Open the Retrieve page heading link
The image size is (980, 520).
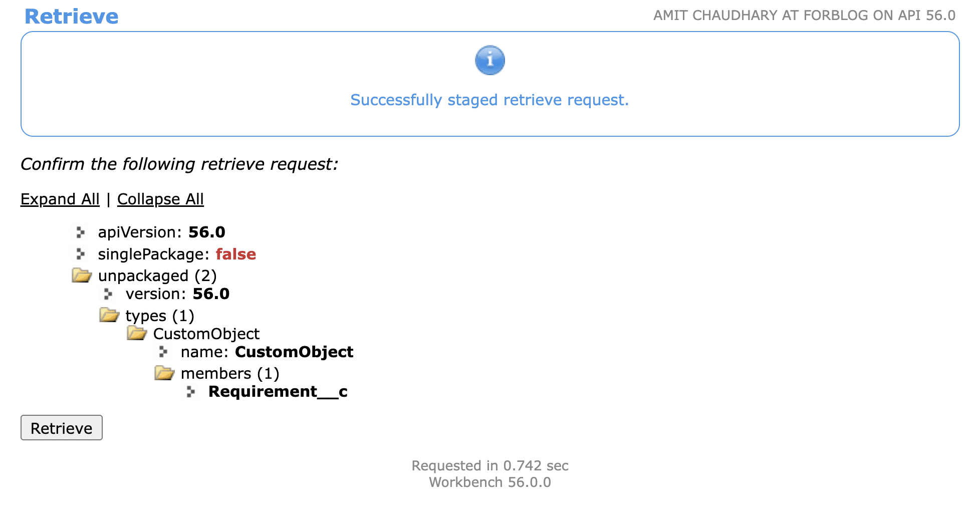(x=71, y=16)
